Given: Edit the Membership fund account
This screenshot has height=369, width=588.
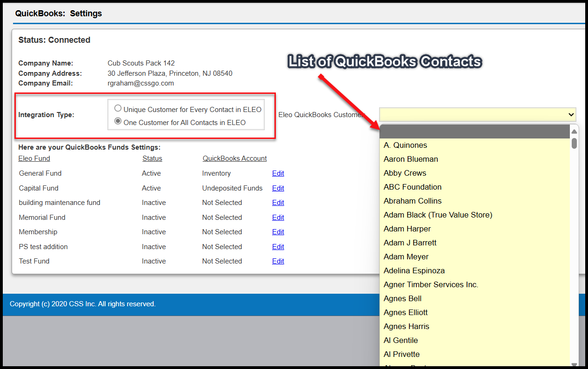Looking at the screenshot, I should point(278,232).
